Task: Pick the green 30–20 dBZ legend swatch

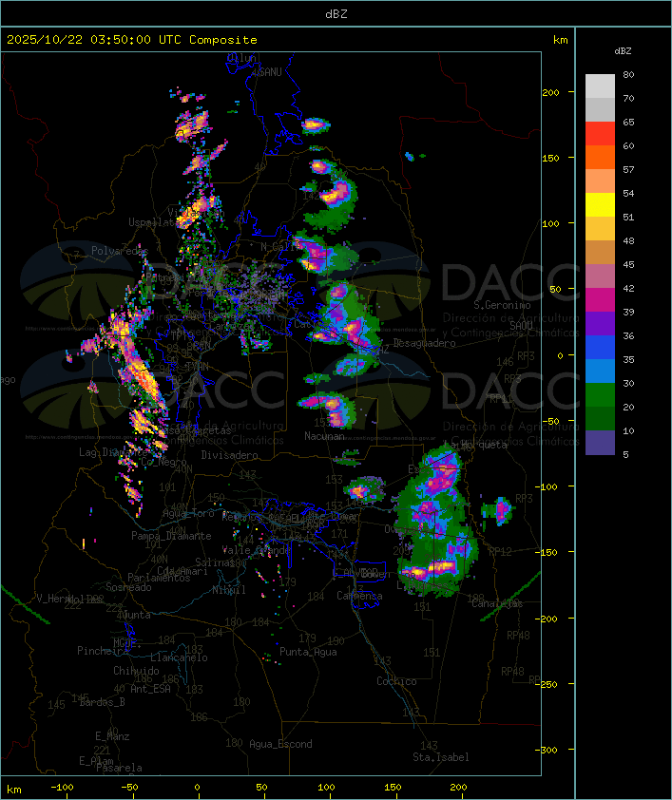Action: click(600, 394)
